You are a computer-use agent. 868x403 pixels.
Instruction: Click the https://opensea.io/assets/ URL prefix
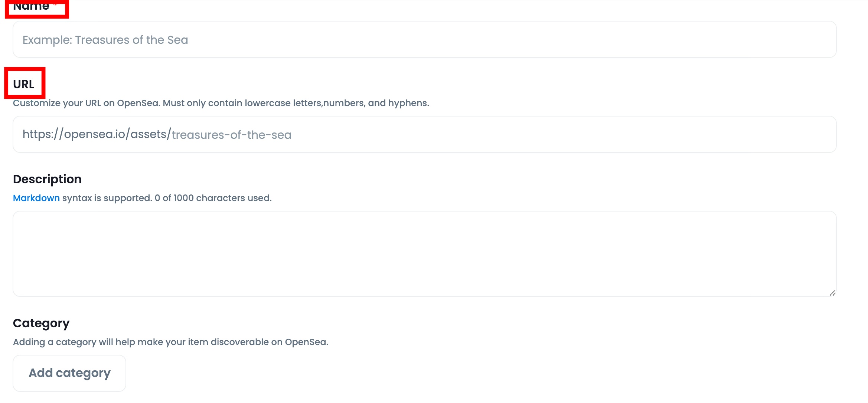point(96,134)
